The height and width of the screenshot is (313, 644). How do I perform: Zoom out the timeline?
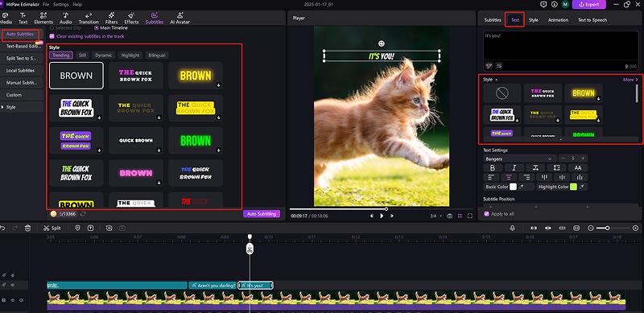[x=591, y=228]
